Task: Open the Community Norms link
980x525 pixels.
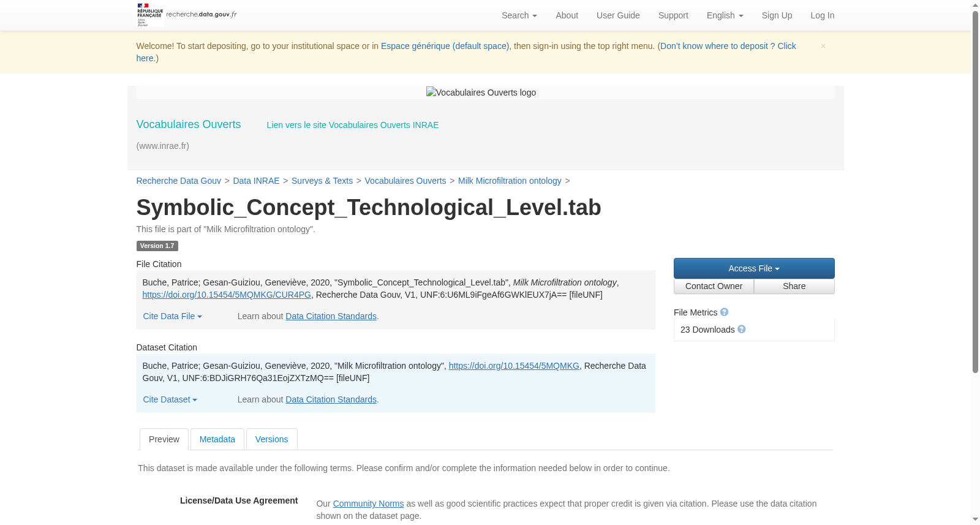Action: 368,504
